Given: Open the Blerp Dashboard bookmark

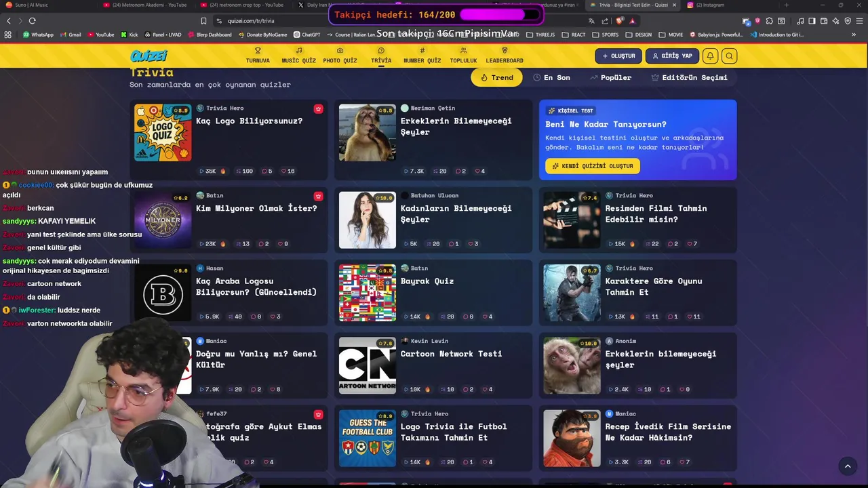Looking at the screenshot, I should coord(210,35).
